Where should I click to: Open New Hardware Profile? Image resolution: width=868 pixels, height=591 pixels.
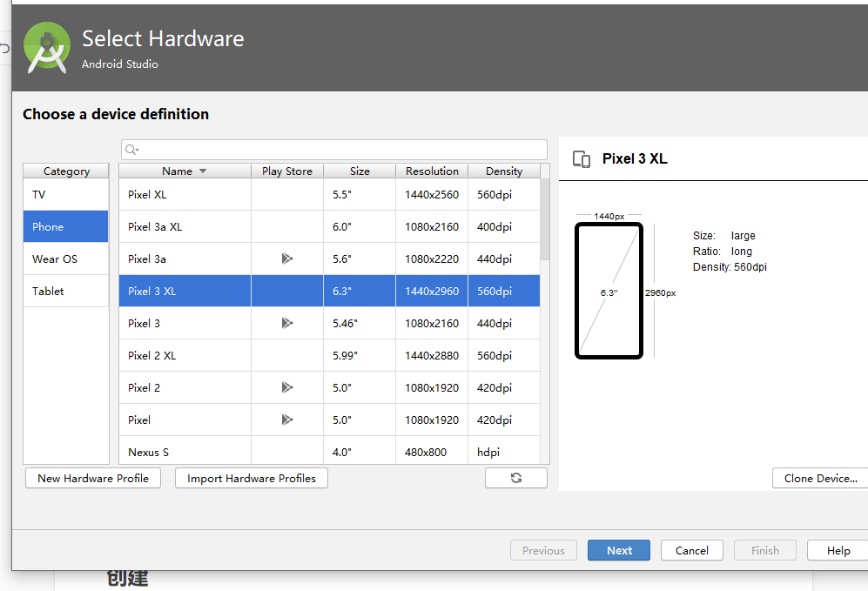93,478
